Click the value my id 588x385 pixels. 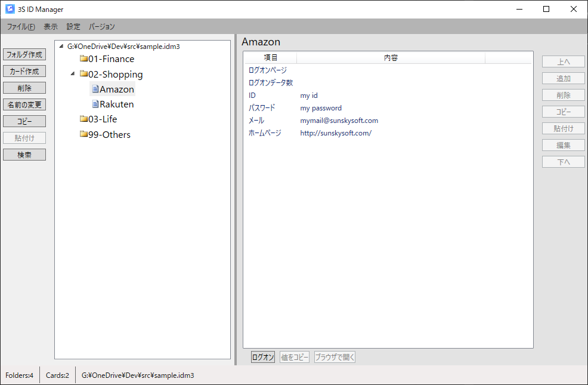tap(309, 96)
